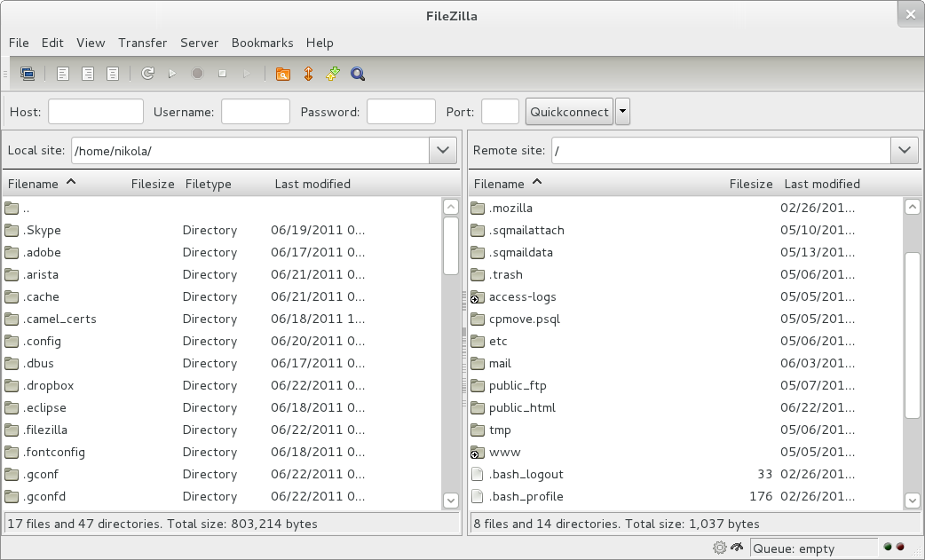Expand the Local site path dropdown
This screenshot has width=925, height=560.
(x=443, y=150)
